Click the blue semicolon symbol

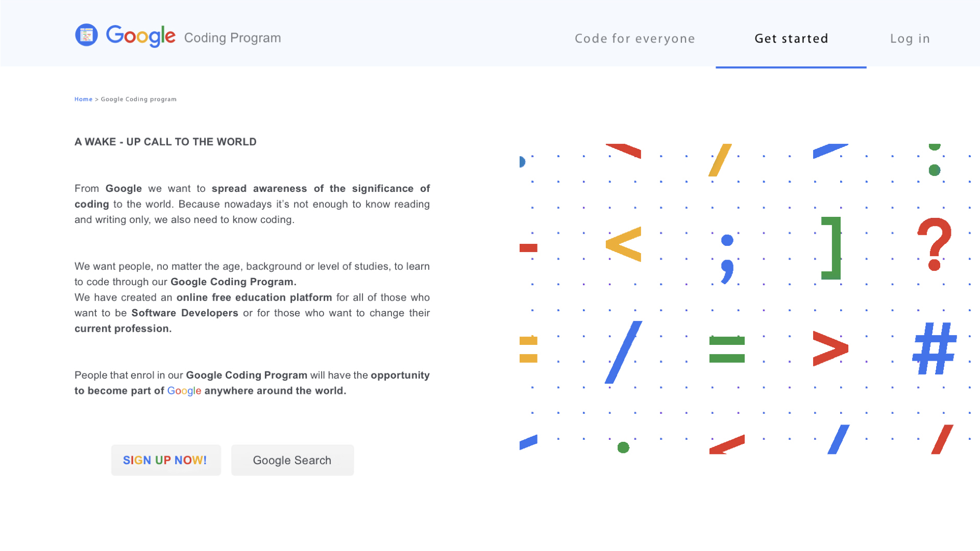click(727, 259)
